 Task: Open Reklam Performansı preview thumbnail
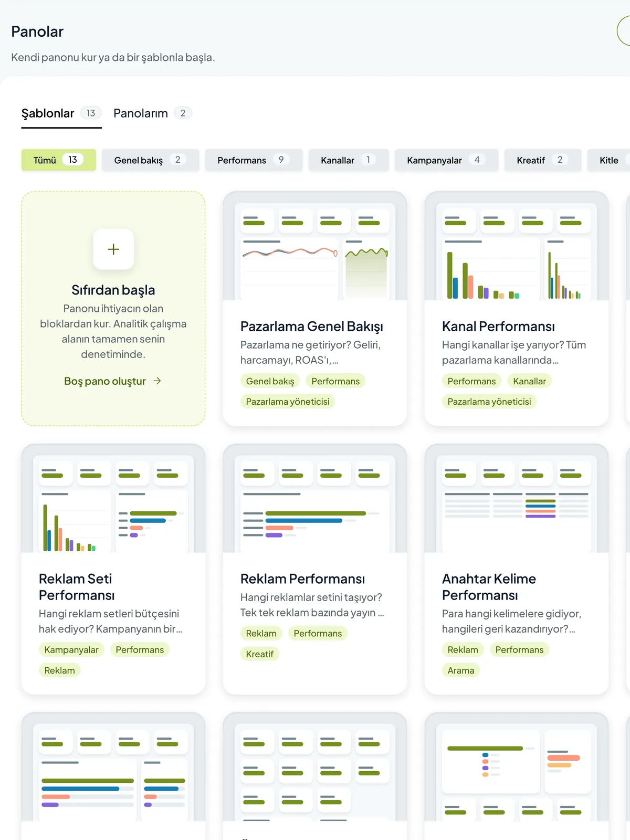pyautogui.click(x=315, y=499)
